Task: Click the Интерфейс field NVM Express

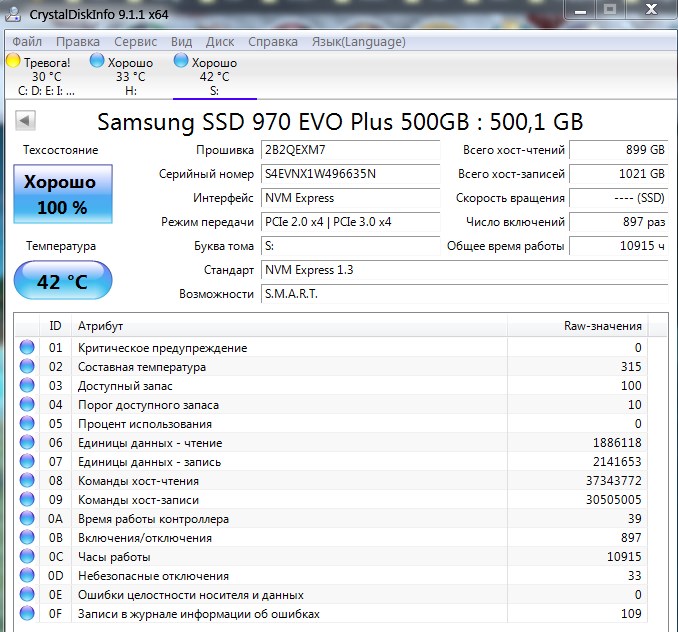Action: [351, 198]
